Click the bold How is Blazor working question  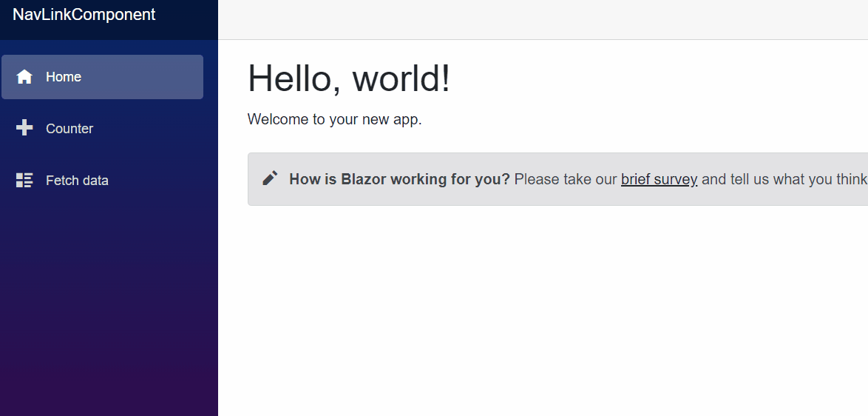tap(399, 179)
